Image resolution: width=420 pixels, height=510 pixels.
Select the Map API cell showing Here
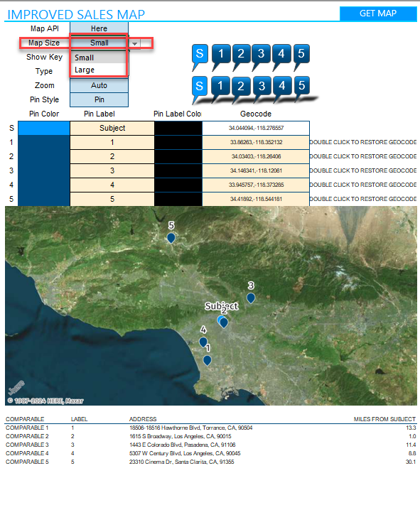[99, 28]
